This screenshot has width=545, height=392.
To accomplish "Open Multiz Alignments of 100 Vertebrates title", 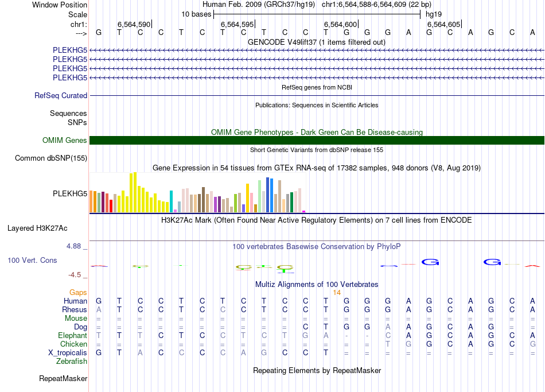I will pyautogui.click(x=317, y=285).
